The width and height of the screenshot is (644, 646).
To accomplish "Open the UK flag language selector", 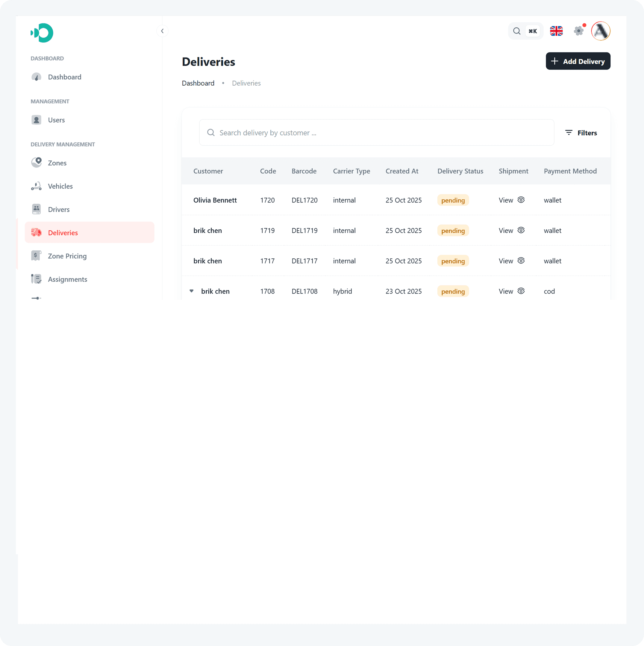I will tap(556, 31).
